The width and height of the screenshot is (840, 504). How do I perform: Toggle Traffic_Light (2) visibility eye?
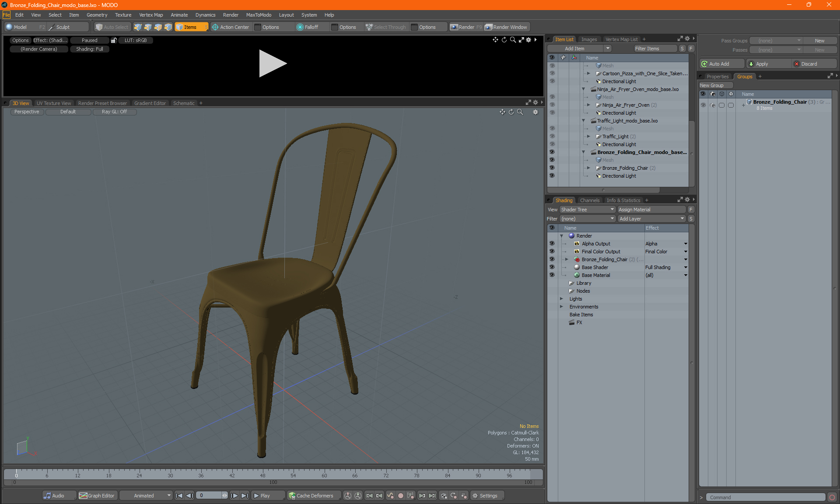coord(552,136)
